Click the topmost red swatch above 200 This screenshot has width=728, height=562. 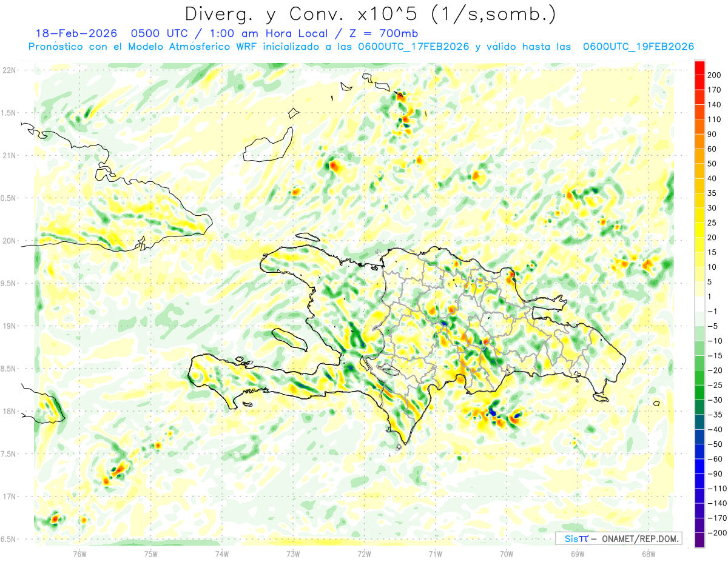pos(699,68)
